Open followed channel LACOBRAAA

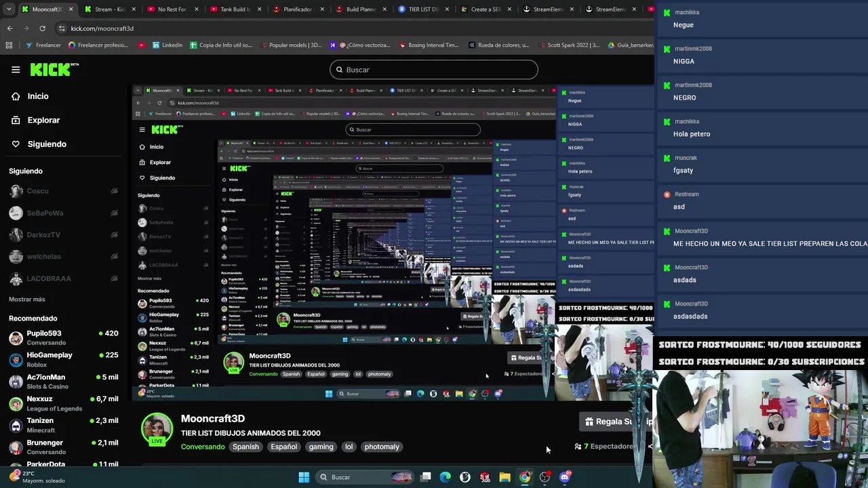click(64, 279)
